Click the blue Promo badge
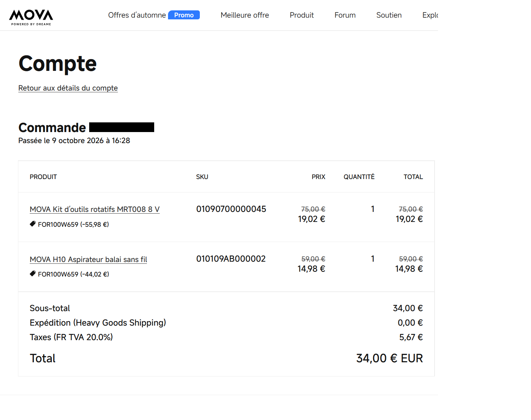This screenshot has height=420, width=531. [x=184, y=15]
